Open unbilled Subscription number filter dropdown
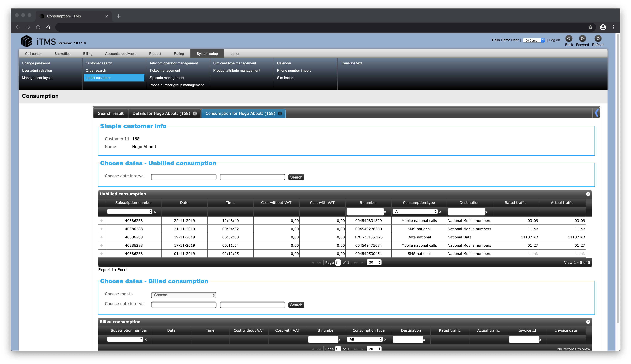The width and height of the screenshot is (631, 364). tap(130, 211)
